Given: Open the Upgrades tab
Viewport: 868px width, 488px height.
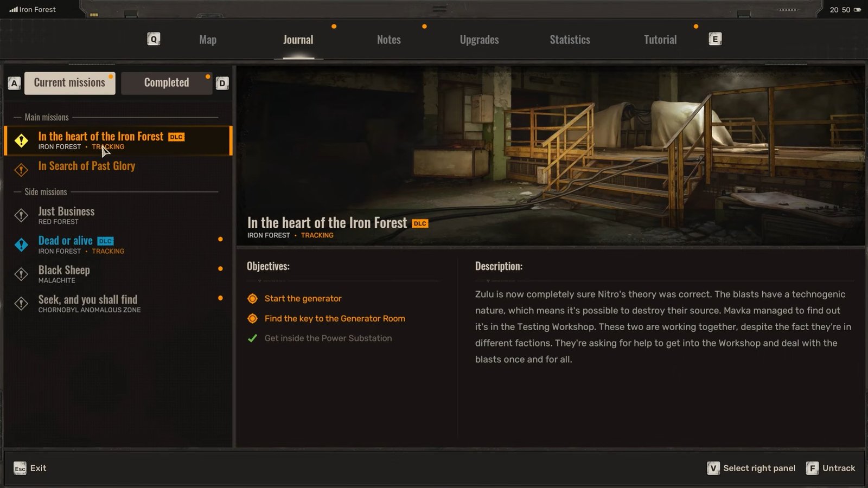Looking at the screenshot, I should tap(479, 40).
